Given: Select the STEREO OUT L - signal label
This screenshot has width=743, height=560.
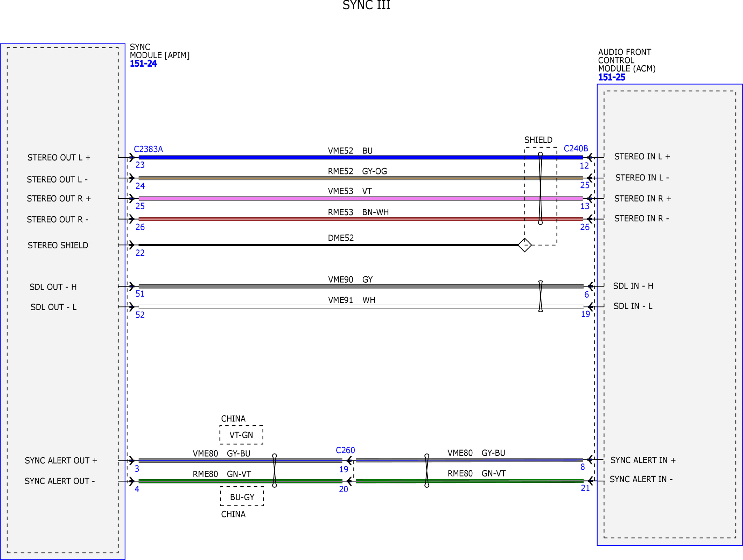Looking at the screenshot, I should [x=57, y=179].
